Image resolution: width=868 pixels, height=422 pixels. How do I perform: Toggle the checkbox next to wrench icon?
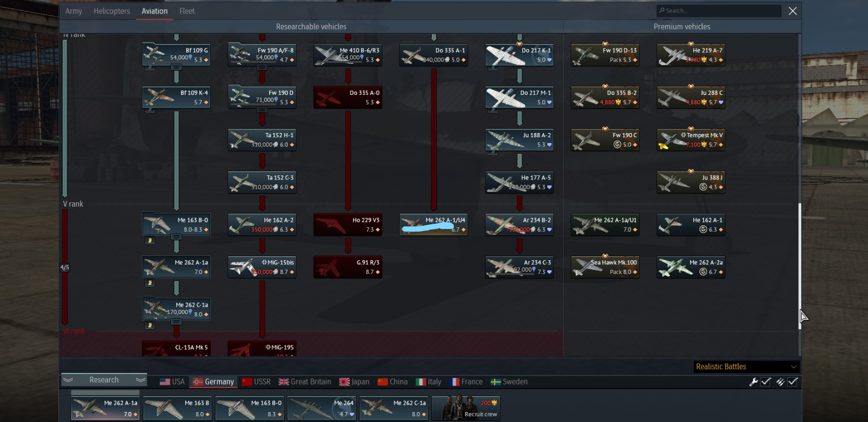(x=766, y=382)
